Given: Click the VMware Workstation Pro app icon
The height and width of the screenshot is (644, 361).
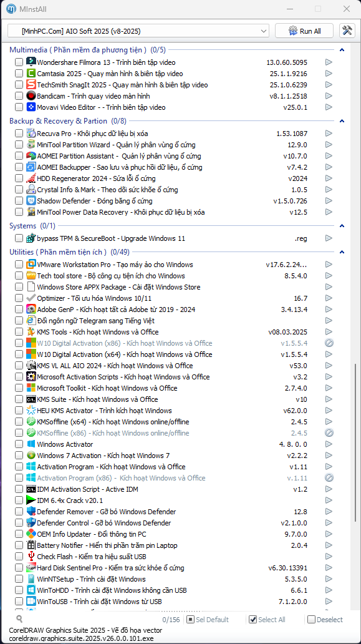Looking at the screenshot, I should pos(31,265).
